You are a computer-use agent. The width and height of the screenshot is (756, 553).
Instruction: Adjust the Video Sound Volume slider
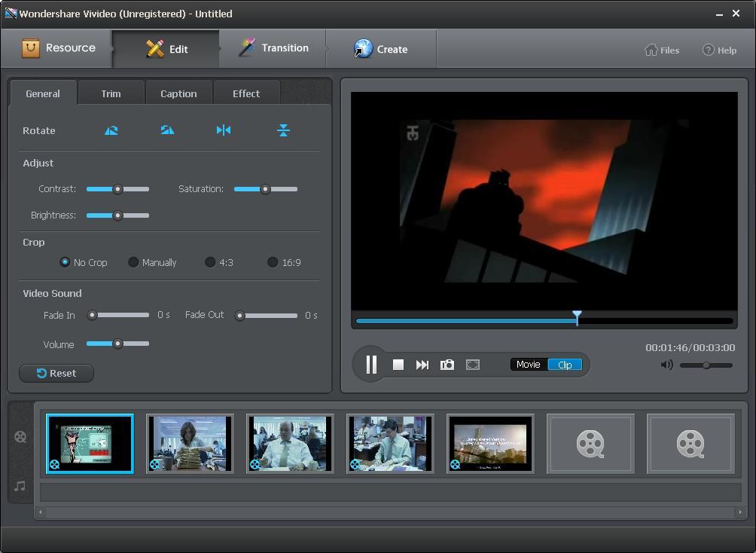tap(117, 344)
